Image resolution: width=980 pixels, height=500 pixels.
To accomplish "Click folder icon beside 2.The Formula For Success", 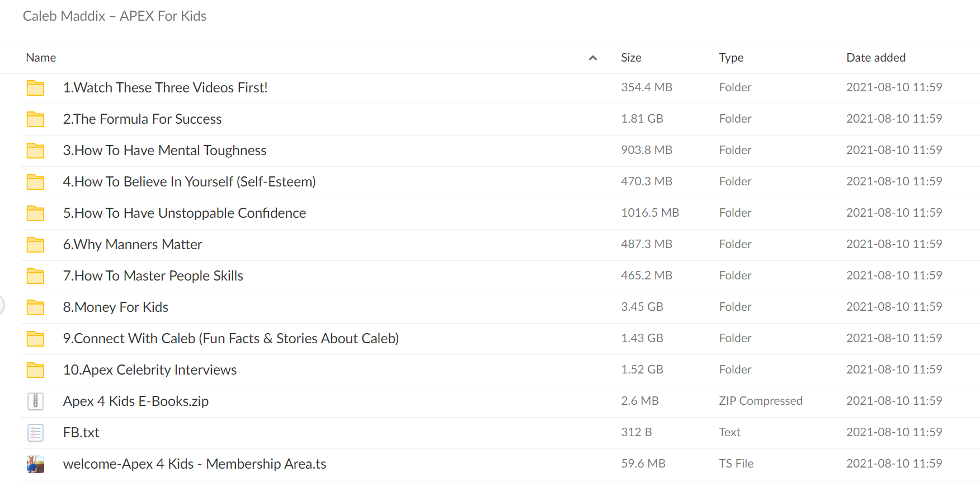I will coord(35,119).
